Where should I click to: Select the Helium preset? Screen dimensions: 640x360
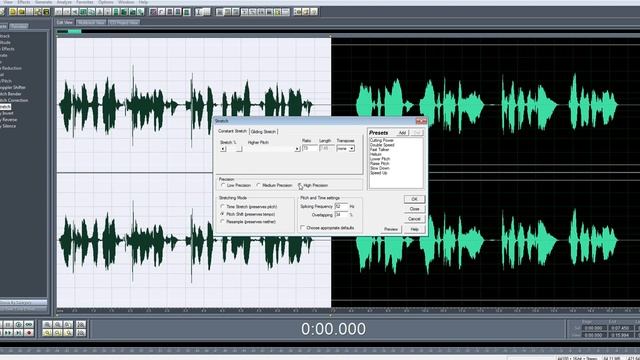(x=376, y=154)
